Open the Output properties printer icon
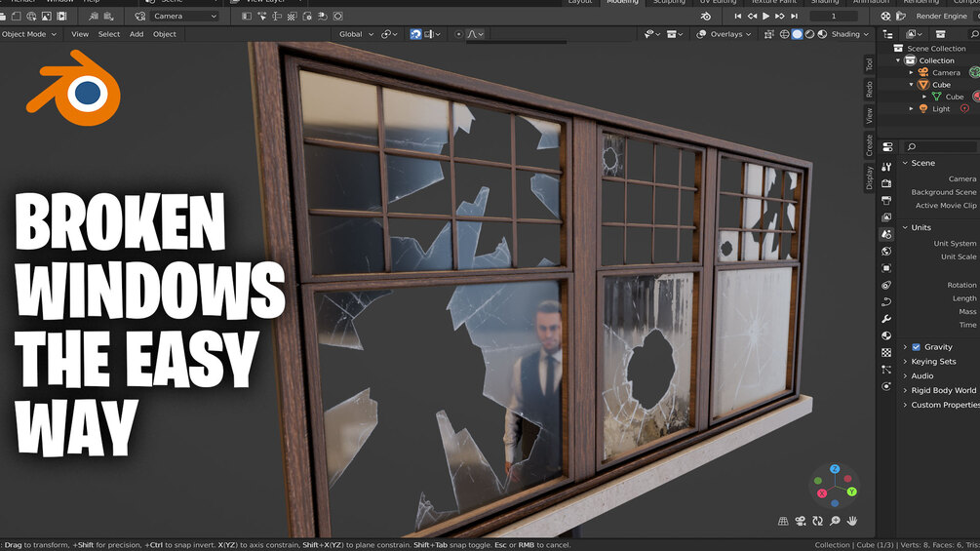Screen dimensions: 980x551 [x=886, y=201]
